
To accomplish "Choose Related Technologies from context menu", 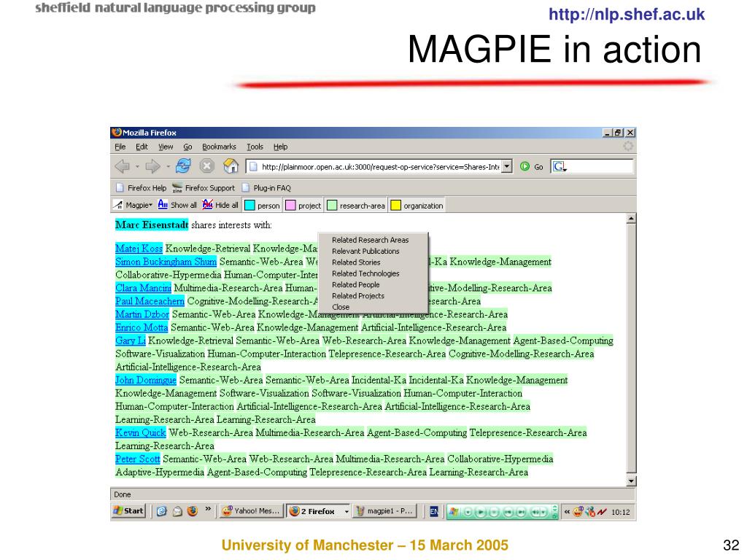I will [x=365, y=273].
